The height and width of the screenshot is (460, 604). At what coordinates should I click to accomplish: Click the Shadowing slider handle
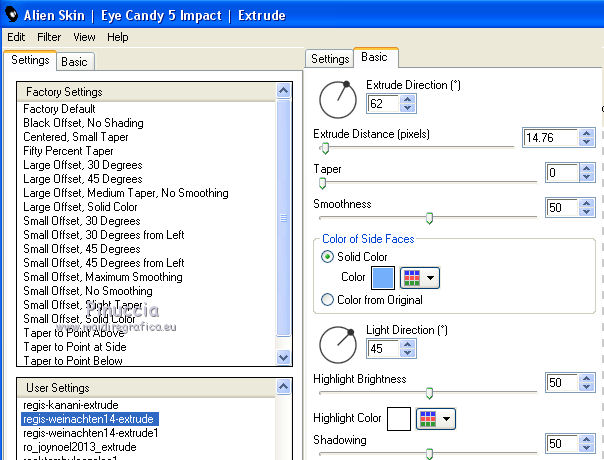click(429, 454)
